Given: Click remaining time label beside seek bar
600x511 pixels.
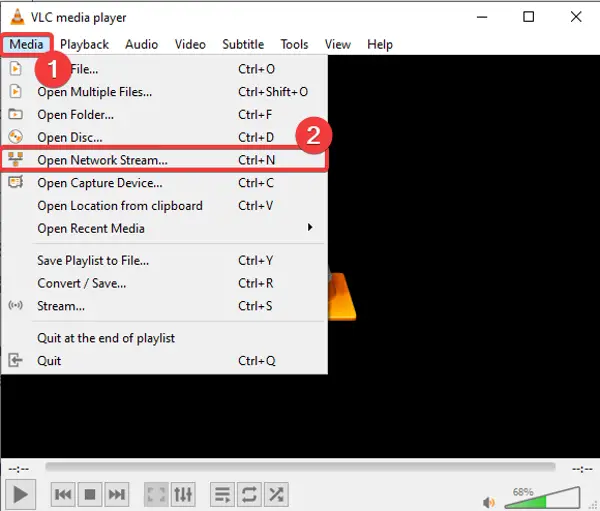Looking at the screenshot, I should pyautogui.click(x=582, y=469).
